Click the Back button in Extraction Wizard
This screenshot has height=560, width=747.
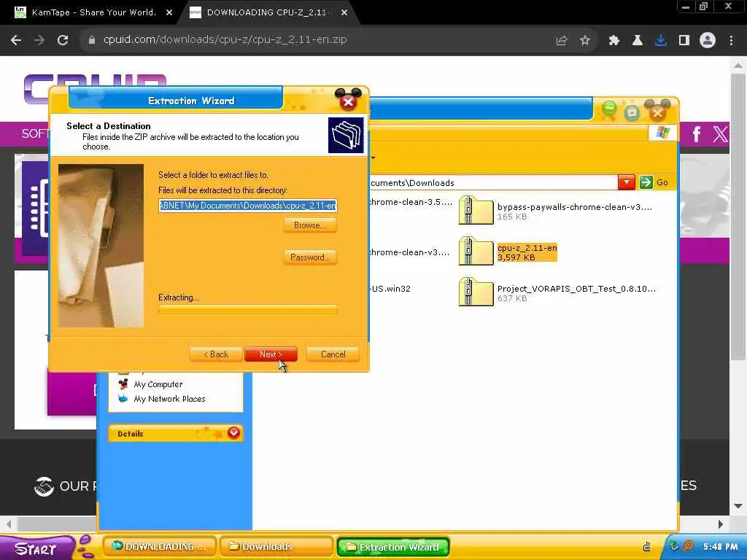click(x=216, y=354)
